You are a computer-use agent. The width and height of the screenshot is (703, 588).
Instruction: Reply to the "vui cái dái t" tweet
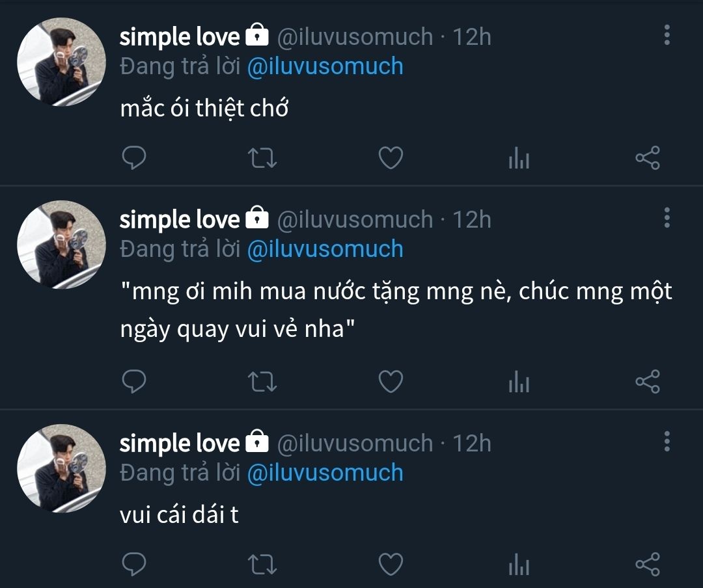134,564
